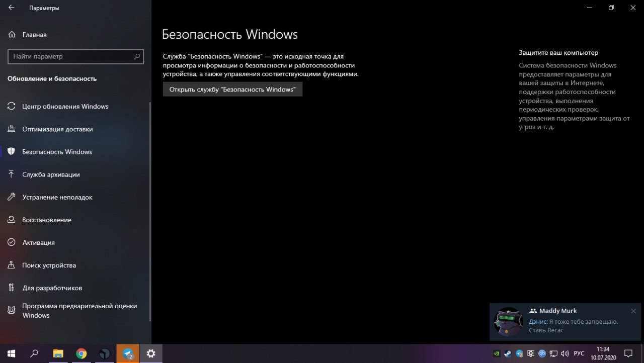Click Открыть службу "Безопасность Windows" button
The height and width of the screenshot is (363, 644).
tap(232, 89)
